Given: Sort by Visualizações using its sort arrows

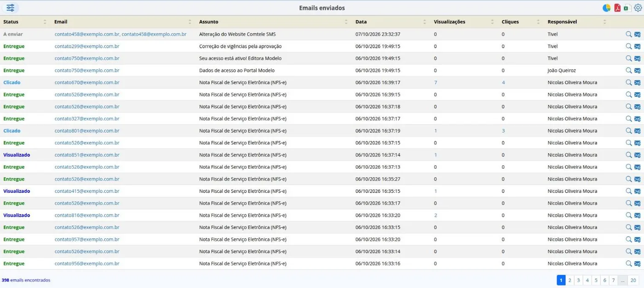Looking at the screenshot, I should pos(492,22).
